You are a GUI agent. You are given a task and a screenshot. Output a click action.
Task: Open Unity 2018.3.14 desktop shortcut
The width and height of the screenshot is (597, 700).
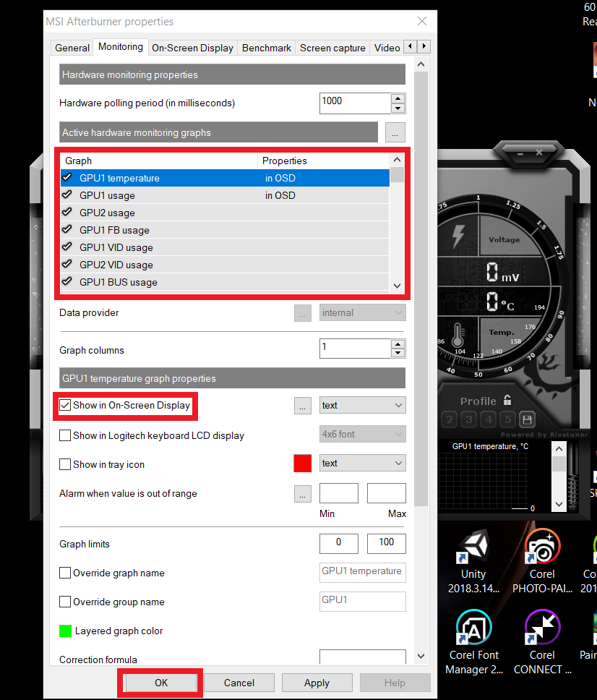click(473, 560)
